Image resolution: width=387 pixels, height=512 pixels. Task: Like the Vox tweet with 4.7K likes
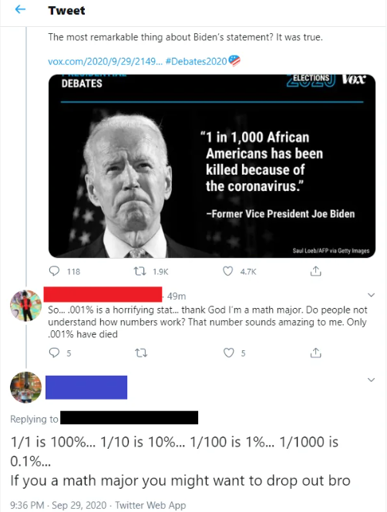tap(228, 271)
